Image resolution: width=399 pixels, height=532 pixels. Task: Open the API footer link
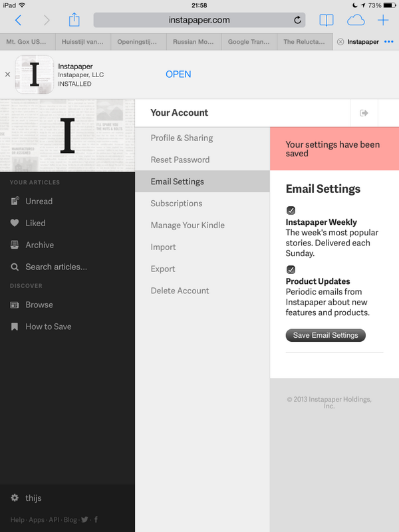54,520
